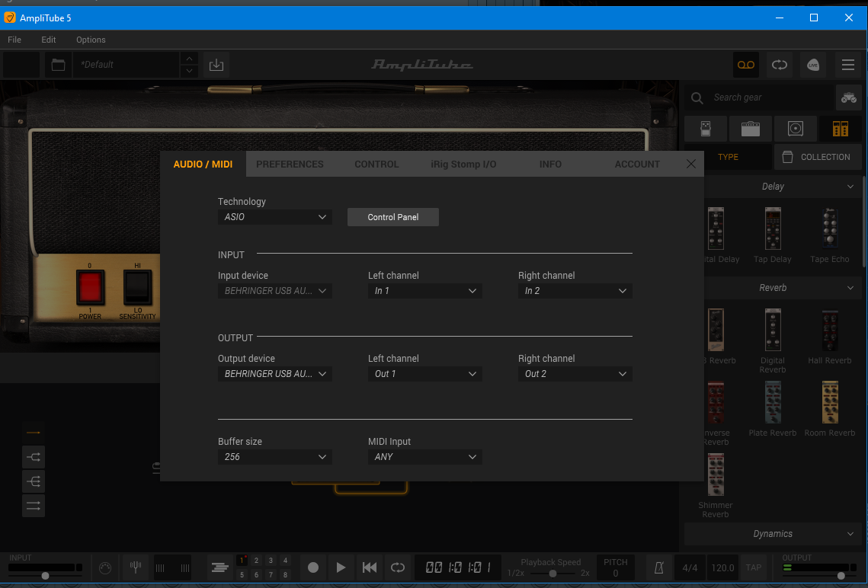Select the single straight signal chain routing

click(34, 433)
